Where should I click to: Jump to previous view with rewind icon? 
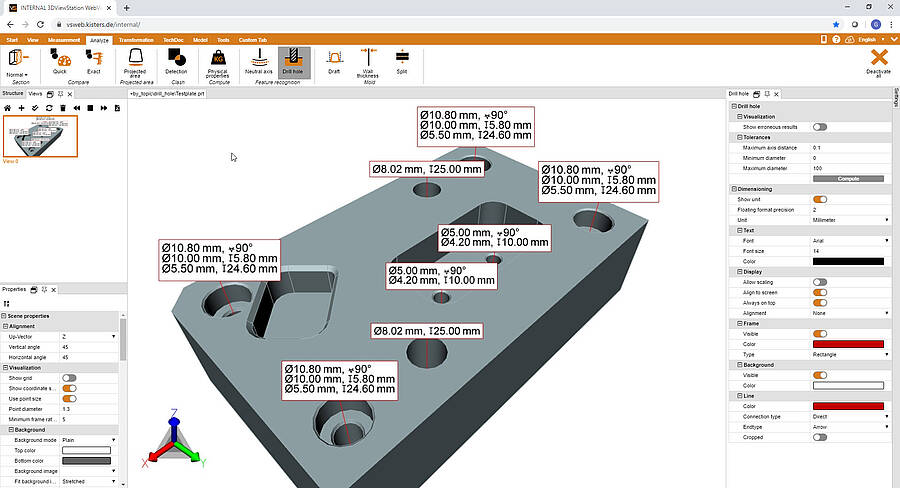click(x=76, y=108)
